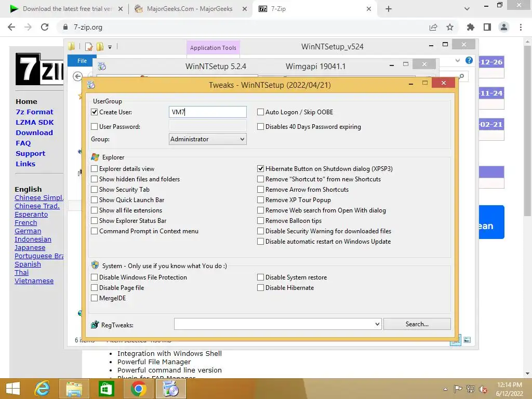Screen dimensions: 532x399
Task: Click the explorer window help question-mark icon
Action: [469, 60]
